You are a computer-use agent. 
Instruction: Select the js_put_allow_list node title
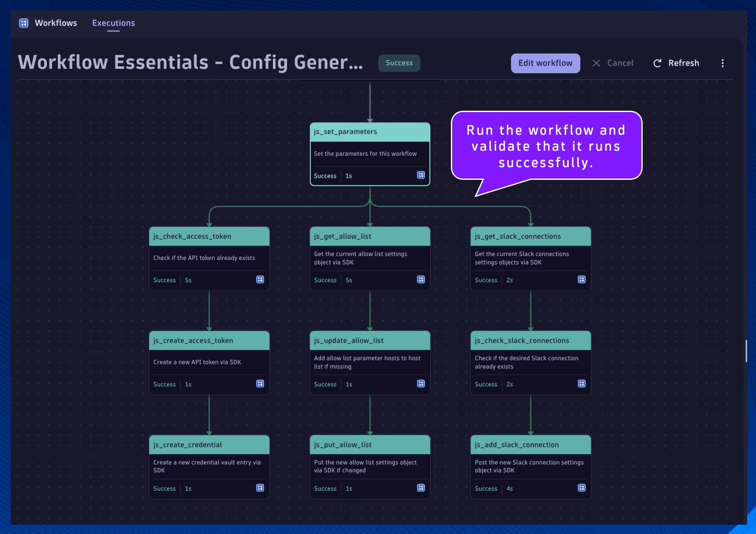click(x=343, y=445)
